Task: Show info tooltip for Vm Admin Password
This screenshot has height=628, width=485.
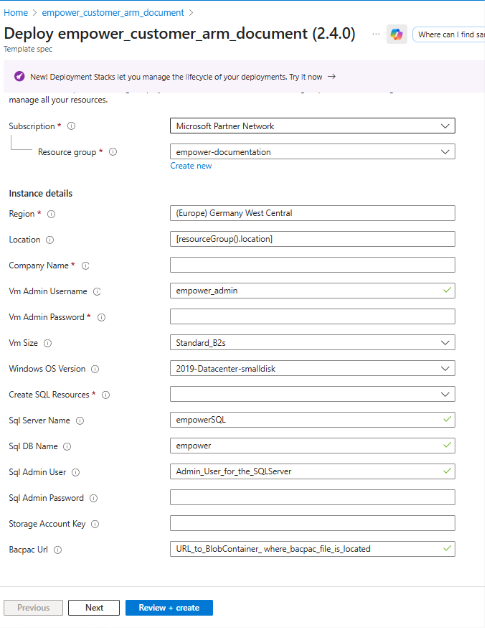Action: pyautogui.click(x=102, y=318)
